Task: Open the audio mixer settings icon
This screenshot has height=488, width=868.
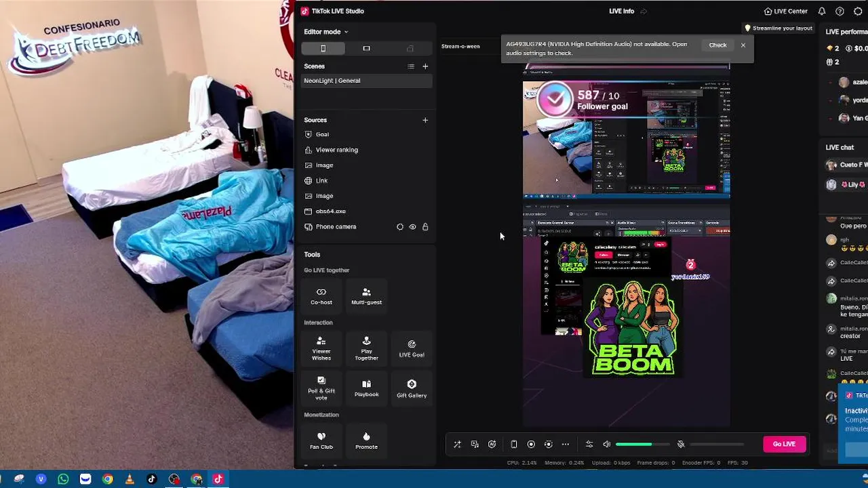Action: coord(589,445)
